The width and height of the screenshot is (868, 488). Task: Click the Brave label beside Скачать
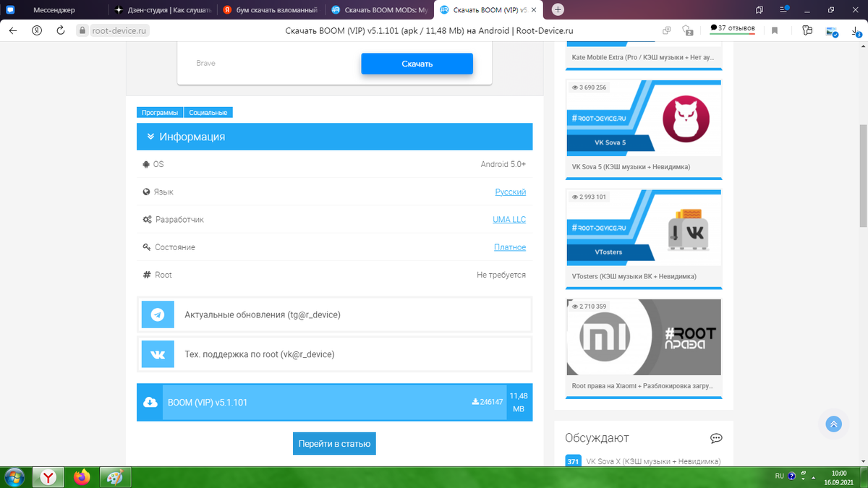pyautogui.click(x=206, y=64)
